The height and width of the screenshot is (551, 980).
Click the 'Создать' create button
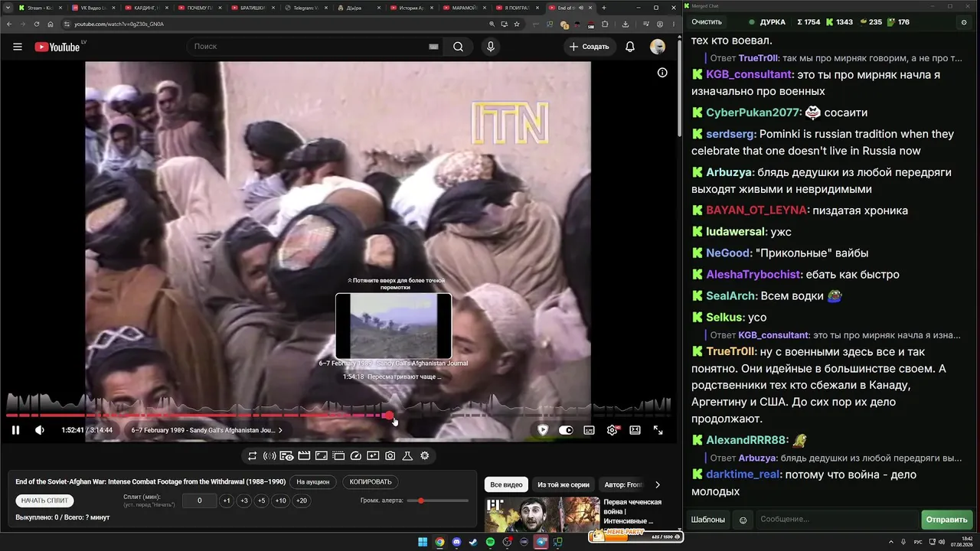click(x=590, y=47)
